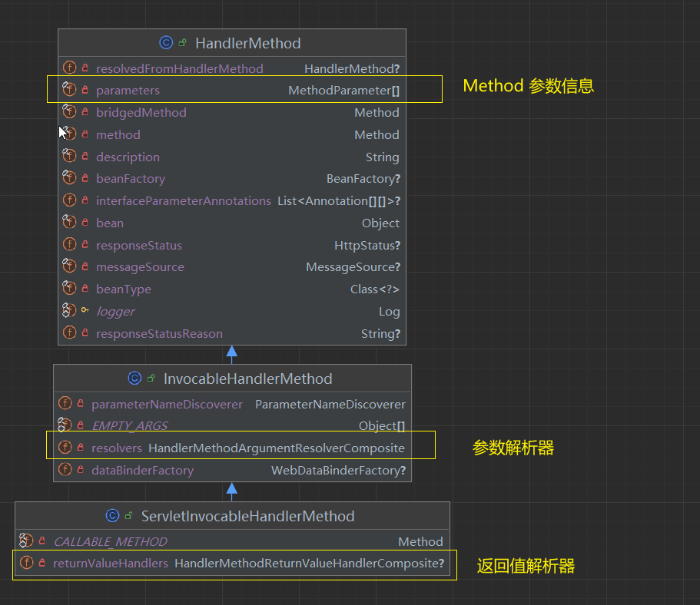The image size is (700, 605).
Task: Click the field icon of returnValueHandlers row
Action: (x=26, y=563)
